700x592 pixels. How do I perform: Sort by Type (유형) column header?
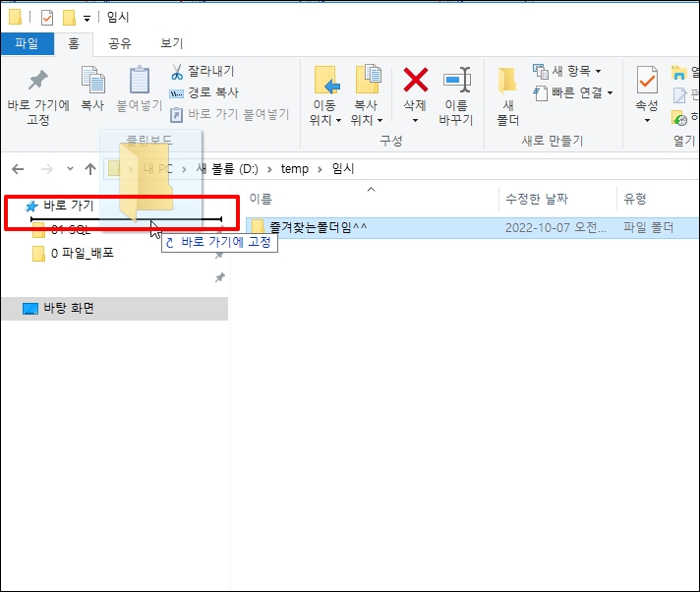[634, 199]
